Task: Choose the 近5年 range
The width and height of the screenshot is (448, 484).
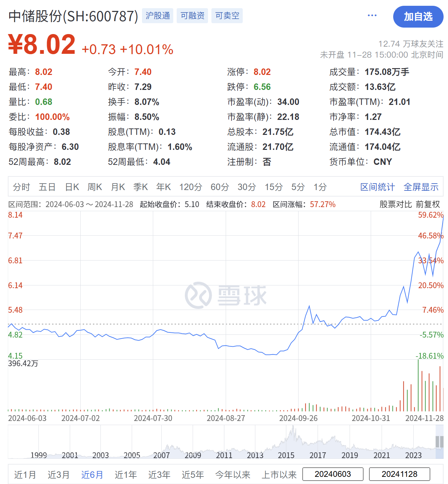Action: (x=193, y=474)
